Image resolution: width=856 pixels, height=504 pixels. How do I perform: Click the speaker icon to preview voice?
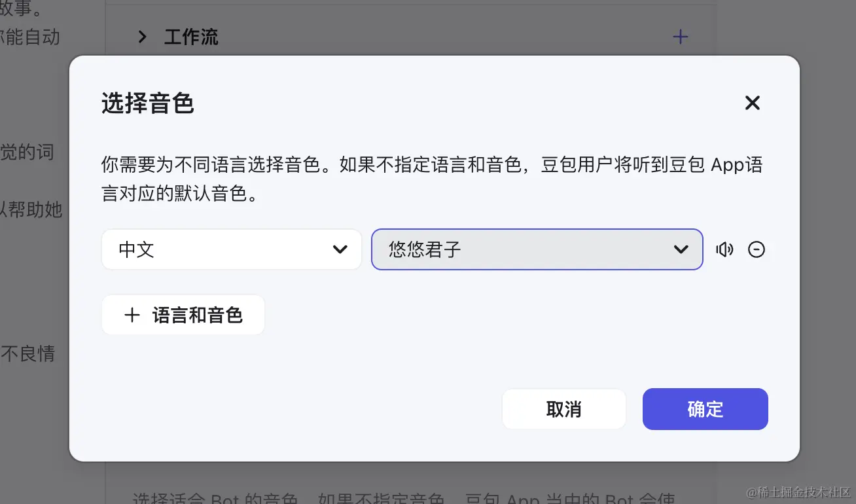[724, 249]
